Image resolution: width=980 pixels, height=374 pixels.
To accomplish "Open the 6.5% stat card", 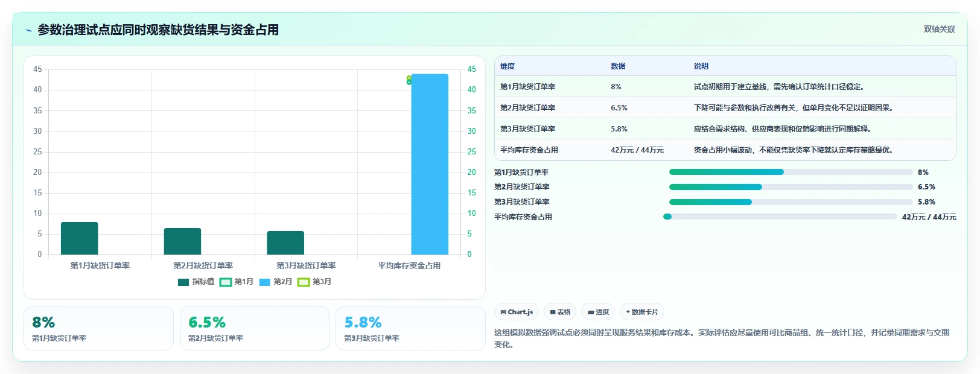I will 255,328.
